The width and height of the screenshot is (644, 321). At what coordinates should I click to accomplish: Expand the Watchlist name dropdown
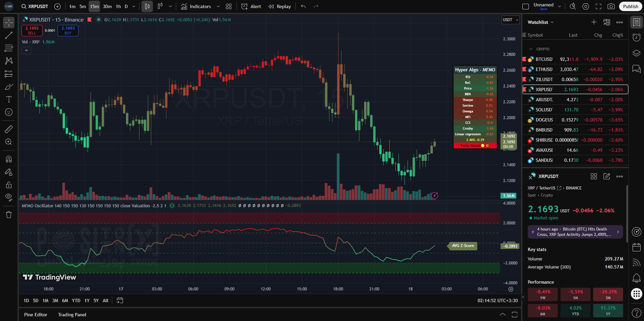pos(541,22)
